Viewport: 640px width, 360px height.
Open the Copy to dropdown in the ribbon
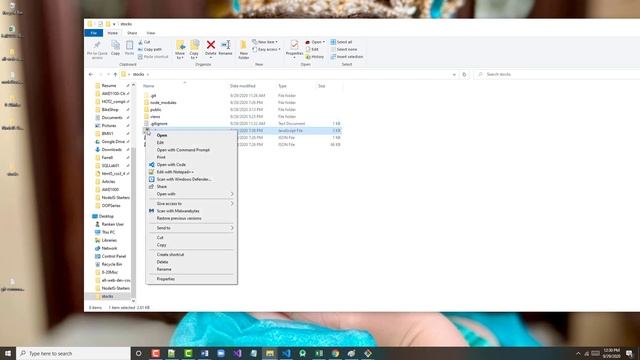(x=194, y=56)
